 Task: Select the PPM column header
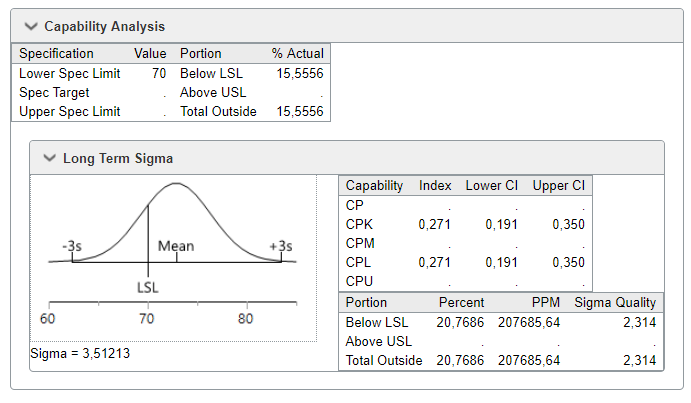546,303
